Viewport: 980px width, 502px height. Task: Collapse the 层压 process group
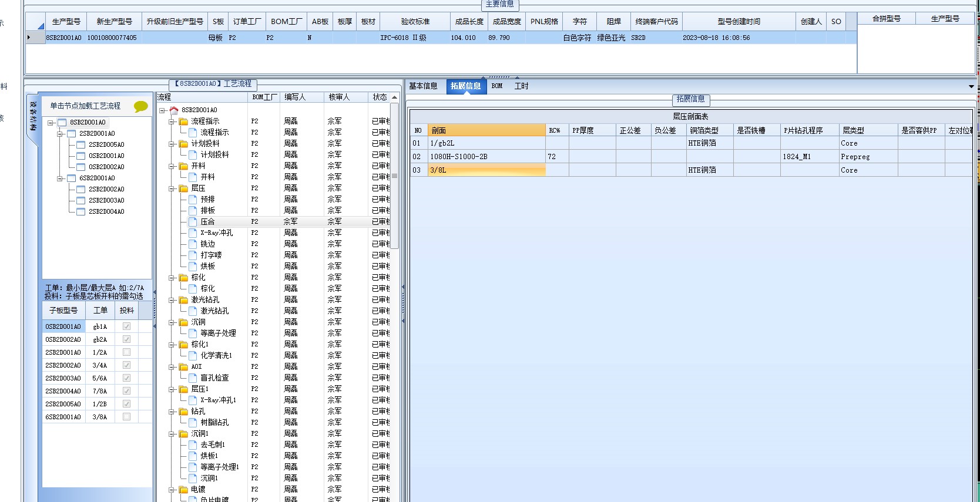pos(172,188)
